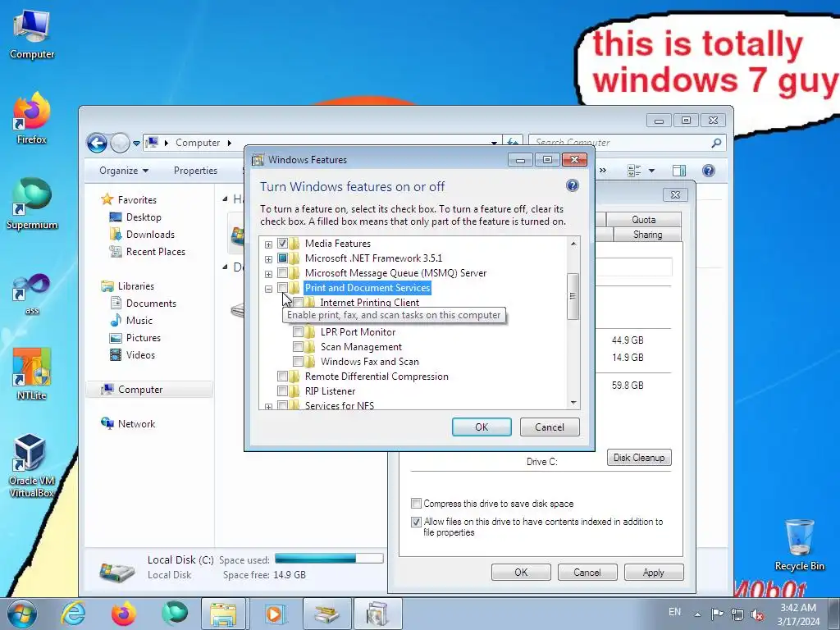The width and height of the screenshot is (840, 630).
Task: Collapse Print and Document Services node
Action: 268,289
